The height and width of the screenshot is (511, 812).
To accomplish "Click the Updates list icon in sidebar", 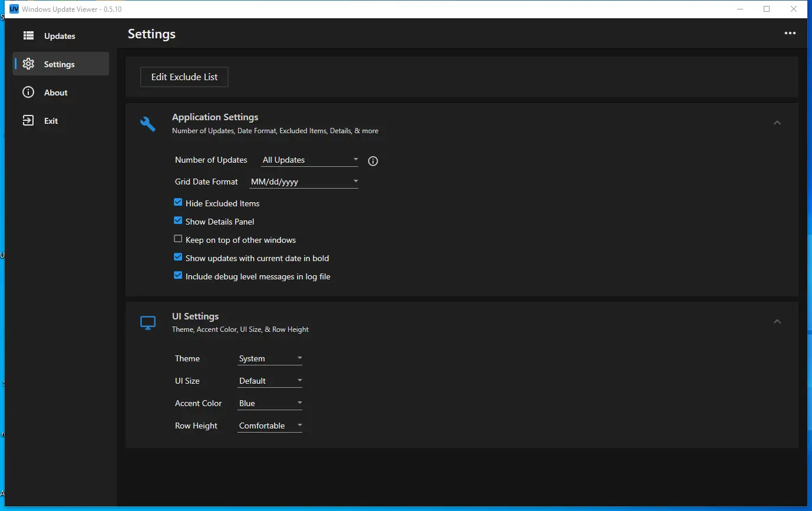I will coord(28,36).
